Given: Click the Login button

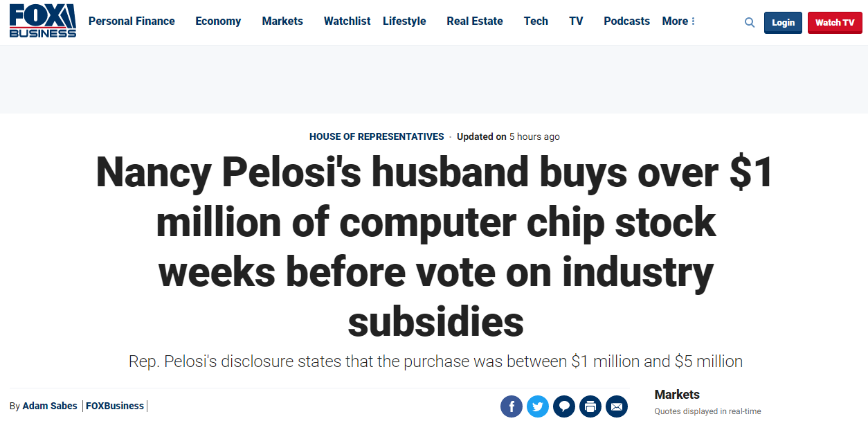Looking at the screenshot, I should click(783, 23).
